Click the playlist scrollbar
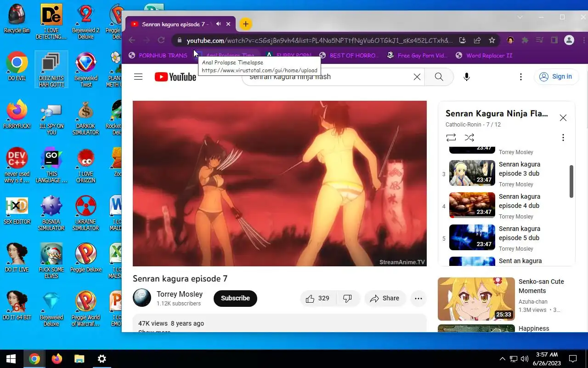 click(x=571, y=182)
